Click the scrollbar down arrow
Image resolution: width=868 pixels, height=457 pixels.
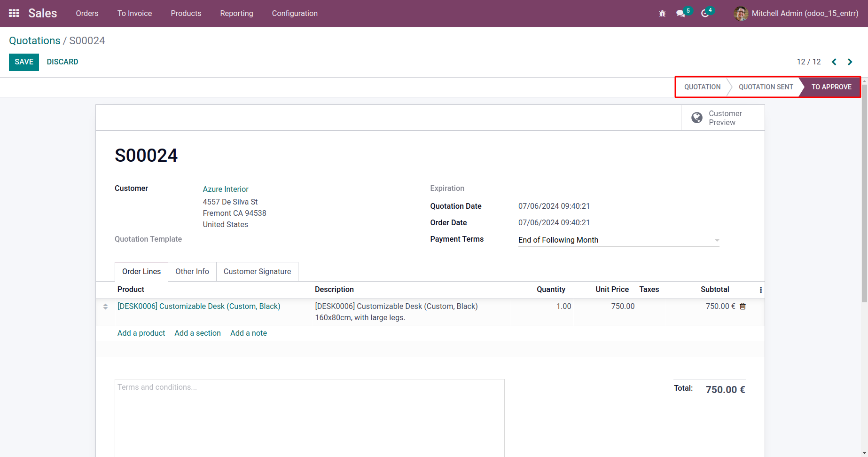(x=864, y=453)
